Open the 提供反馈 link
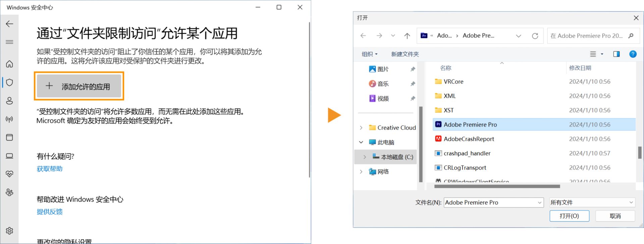Screen dimensions: 644x244 [50, 212]
